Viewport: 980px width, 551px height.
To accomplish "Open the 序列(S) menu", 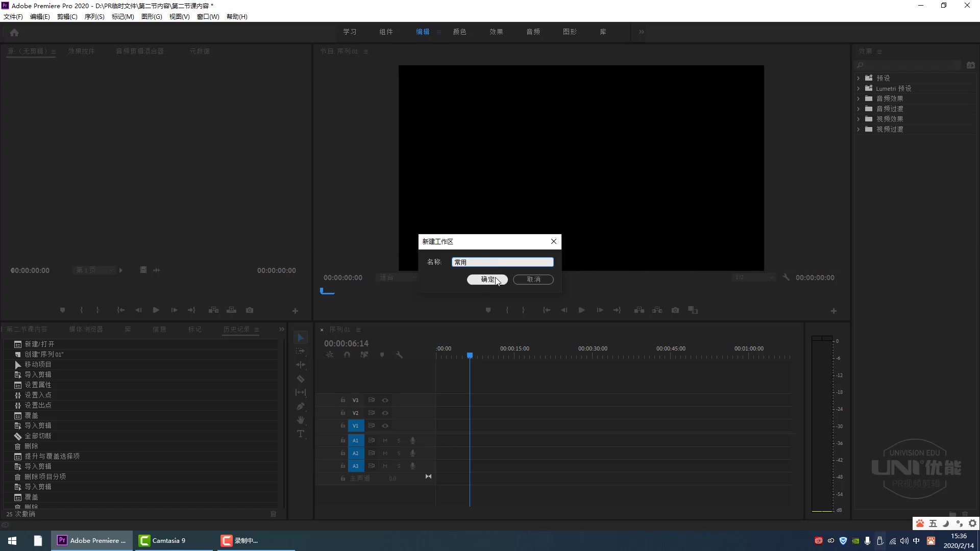I will point(94,16).
